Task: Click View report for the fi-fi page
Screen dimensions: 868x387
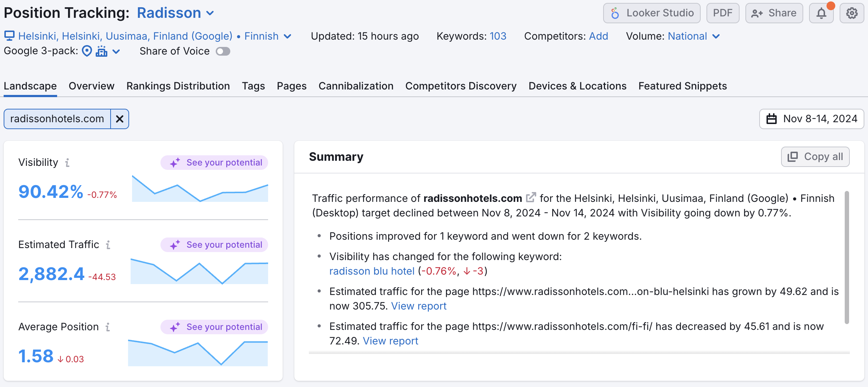Action: 390,341
